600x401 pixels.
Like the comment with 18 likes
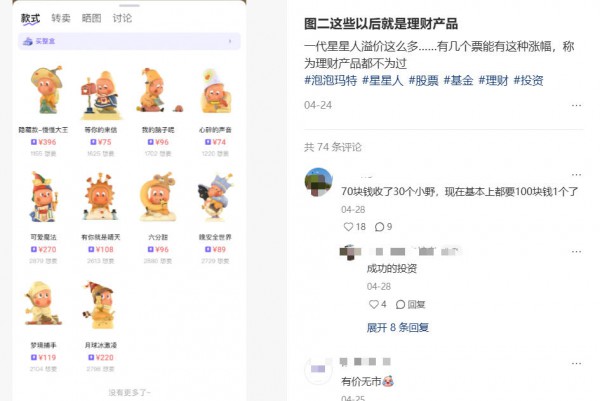pyautogui.click(x=348, y=227)
